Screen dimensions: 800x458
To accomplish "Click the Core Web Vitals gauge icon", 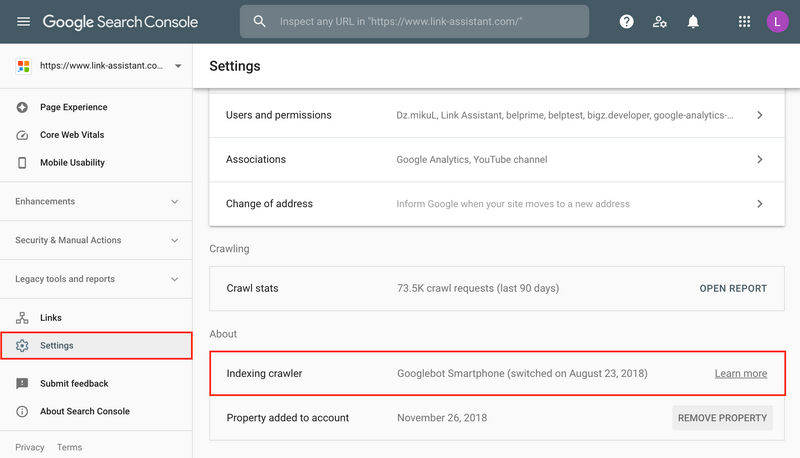I will (22, 135).
